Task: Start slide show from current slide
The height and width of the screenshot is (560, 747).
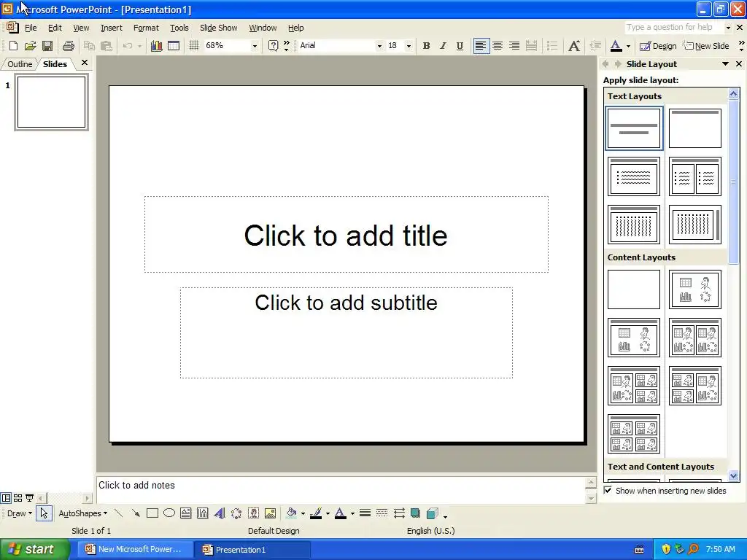Action: (x=29, y=498)
